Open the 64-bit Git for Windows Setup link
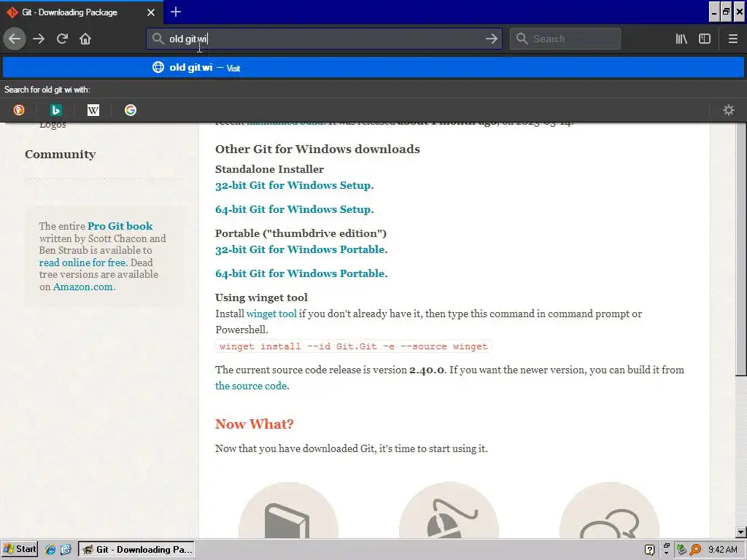Image resolution: width=747 pixels, height=560 pixels. [293, 209]
